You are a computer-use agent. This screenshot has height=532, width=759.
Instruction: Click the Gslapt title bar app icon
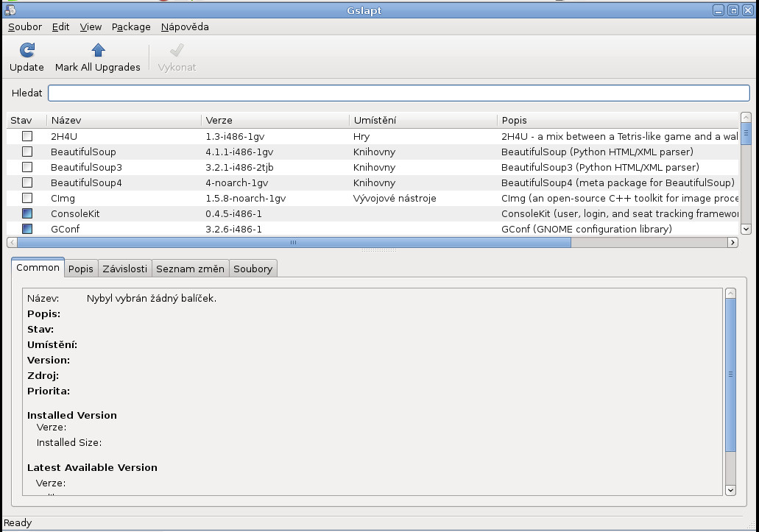click(10, 10)
